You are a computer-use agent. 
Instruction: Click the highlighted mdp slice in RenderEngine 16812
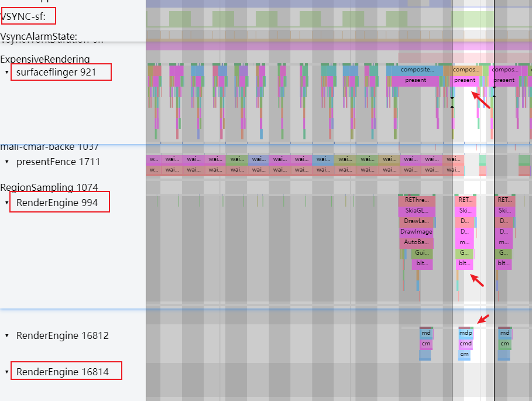[465, 333]
